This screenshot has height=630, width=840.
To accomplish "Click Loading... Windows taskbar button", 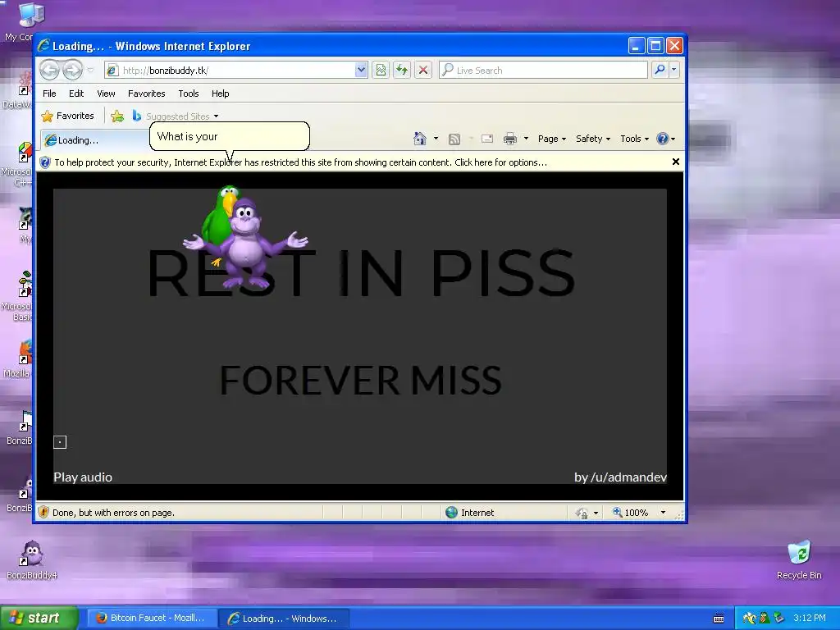I will coord(284,619).
